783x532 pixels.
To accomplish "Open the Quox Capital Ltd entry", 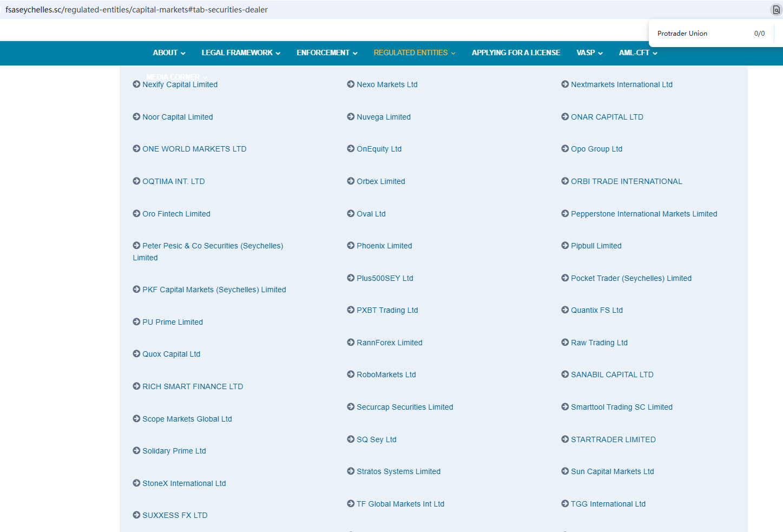I will (172, 354).
